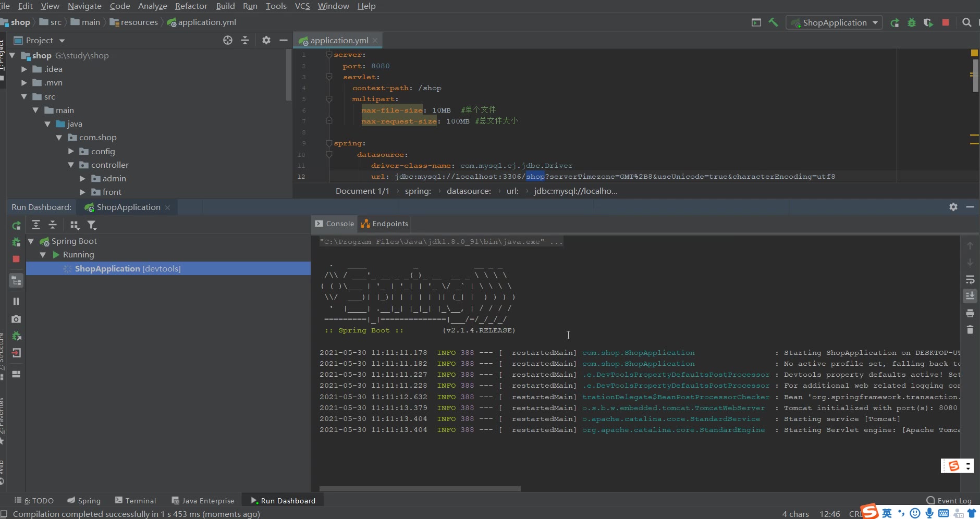Open the Terminal tool window button
This screenshot has width=980, height=519.
tap(136, 500)
